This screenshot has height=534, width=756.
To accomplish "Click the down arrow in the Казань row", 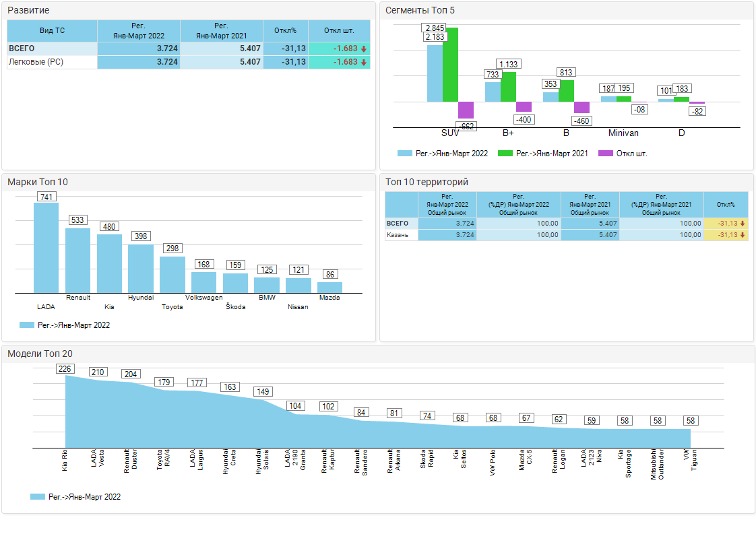I will (743, 235).
